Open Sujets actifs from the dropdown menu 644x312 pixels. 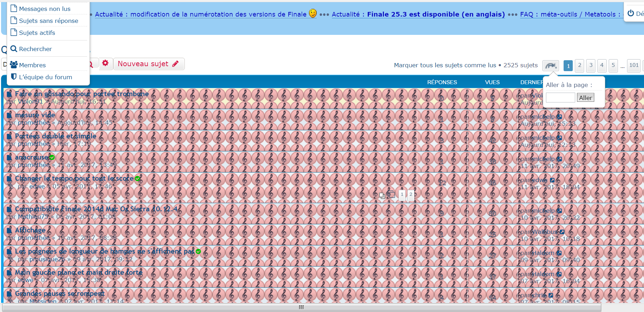coord(37,33)
